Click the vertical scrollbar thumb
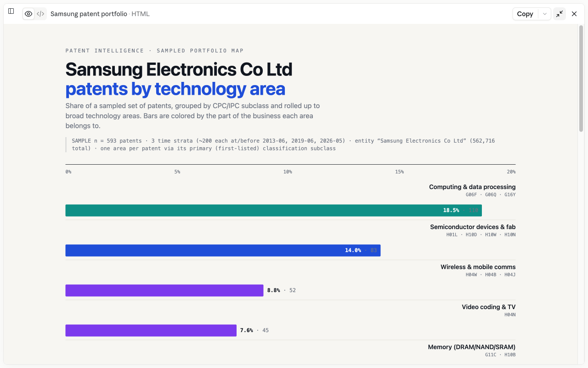Image resolution: width=588 pixels, height=368 pixels. (581, 79)
